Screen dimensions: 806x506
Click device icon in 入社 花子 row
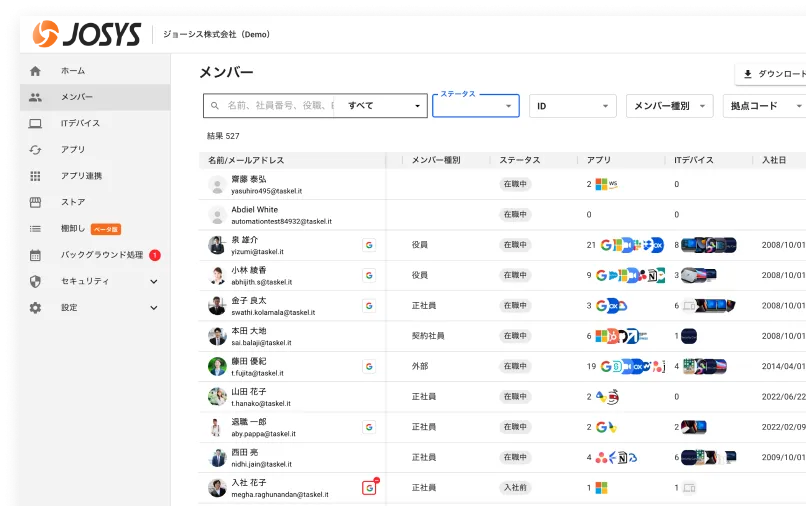pyautogui.click(x=689, y=487)
